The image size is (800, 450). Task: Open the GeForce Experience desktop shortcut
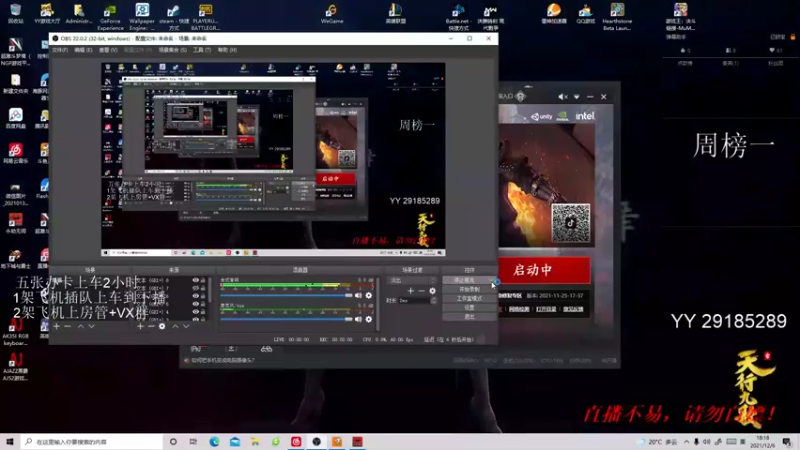[110, 17]
